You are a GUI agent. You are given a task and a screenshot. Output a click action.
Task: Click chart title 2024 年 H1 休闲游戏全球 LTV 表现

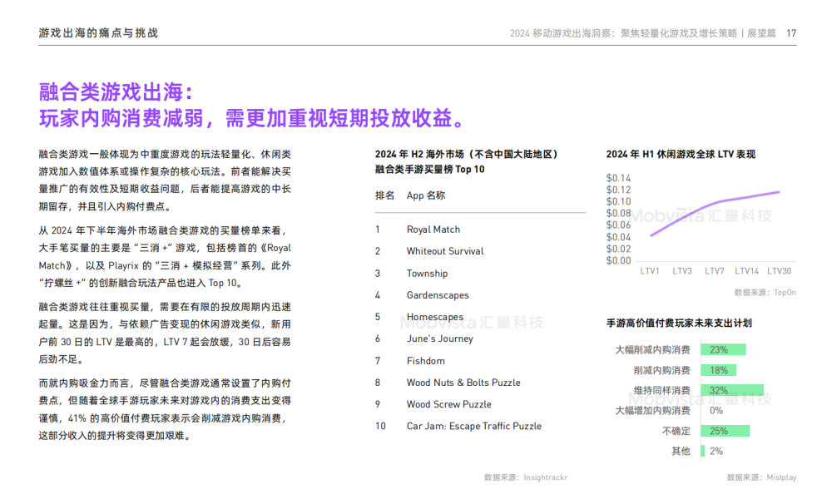[x=681, y=155]
